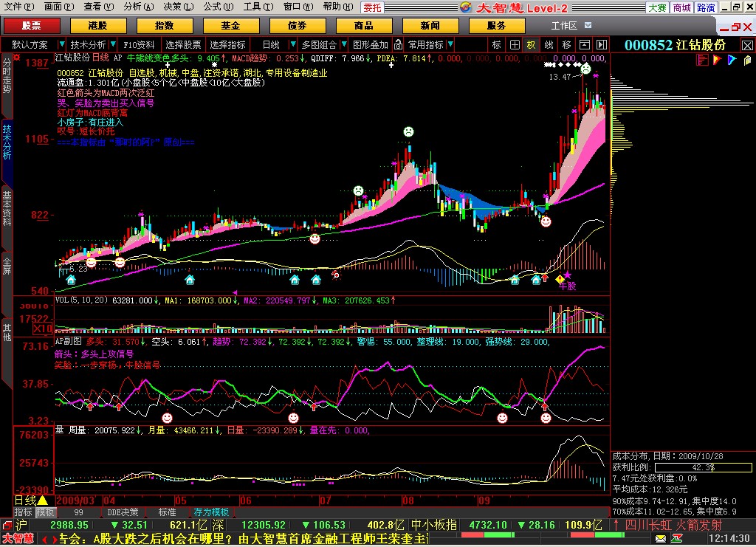The height and width of the screenshot is (547, 756).
Task: Click the panel collapse arrow icon
Action: (x=602, y=45)
